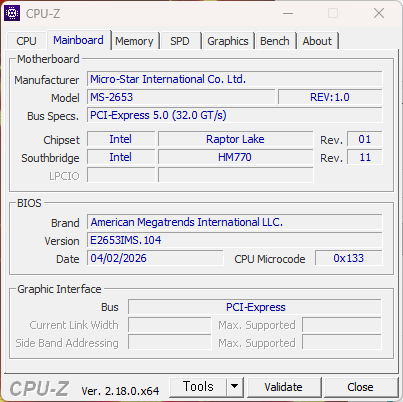
Task: Click the Southbridge Rev. 11 value
Action: [365, 157]
